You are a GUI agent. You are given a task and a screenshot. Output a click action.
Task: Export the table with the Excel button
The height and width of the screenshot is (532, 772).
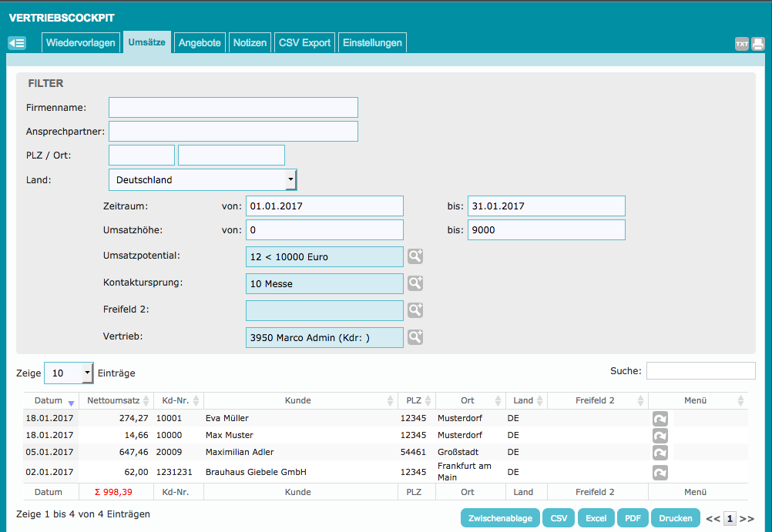[x=596, y=518]
